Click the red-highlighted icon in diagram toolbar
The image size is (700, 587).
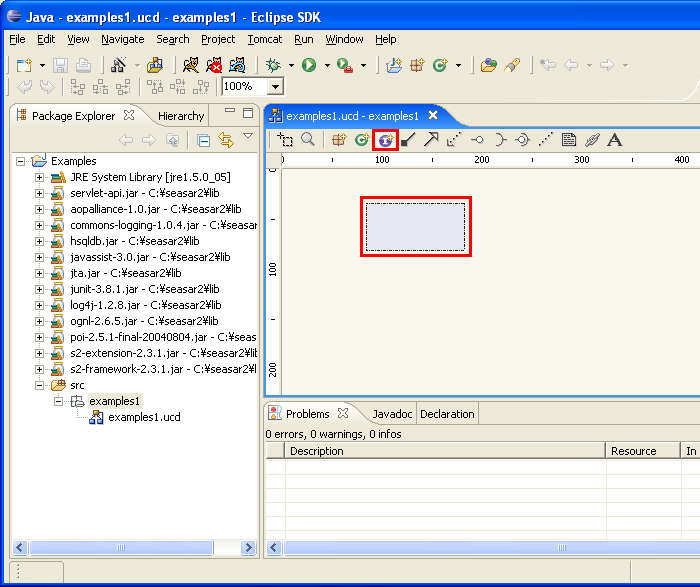(x=384, y=141)
